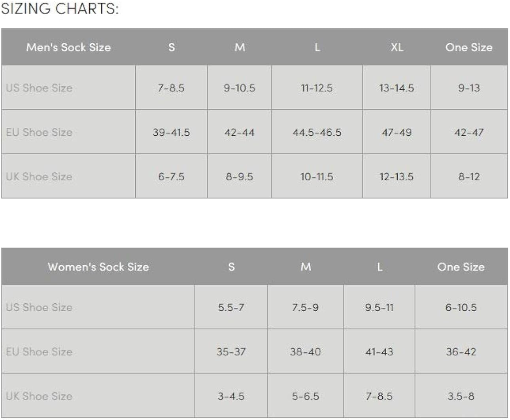This screenshot has width=510, height=420.
Task: Click the 38-40 women's EU medium cell
Action: click(x=306, y=352)
